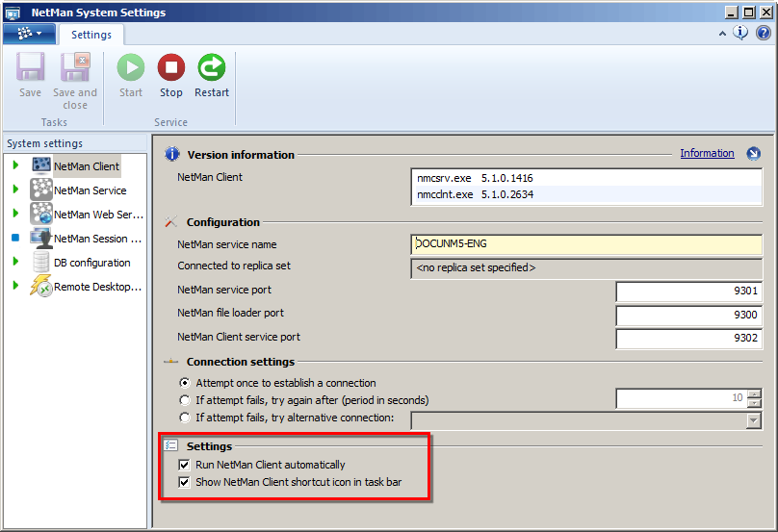Image resolution: width=778 pixels, height=532 pixels.
Task: Open the info icon in title area
Action: click(740, 33)
